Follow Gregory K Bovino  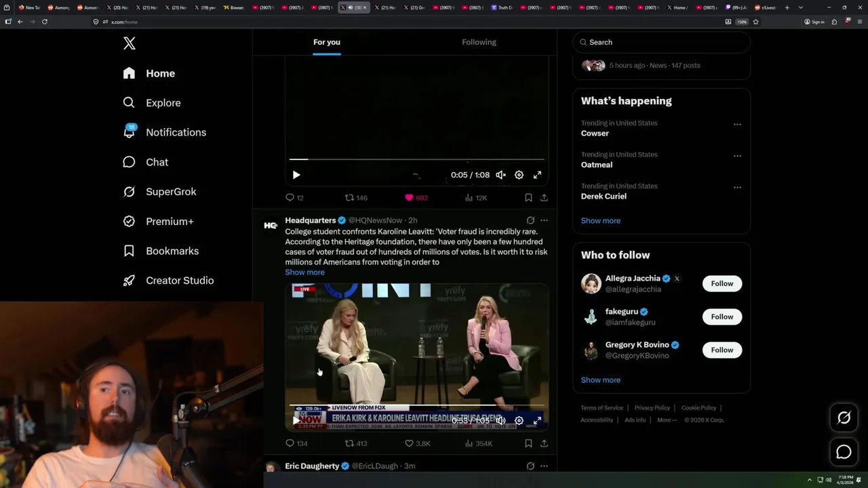[x=722, y=350]
